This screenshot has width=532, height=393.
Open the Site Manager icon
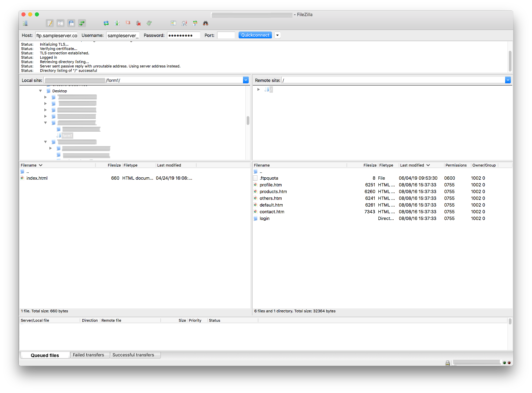pyautogui.click(x=25, y=23)
